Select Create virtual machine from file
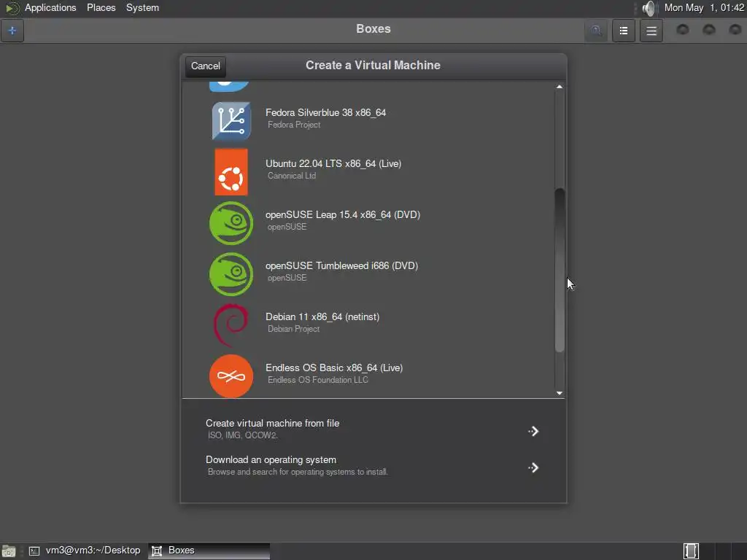 [373, 429]
